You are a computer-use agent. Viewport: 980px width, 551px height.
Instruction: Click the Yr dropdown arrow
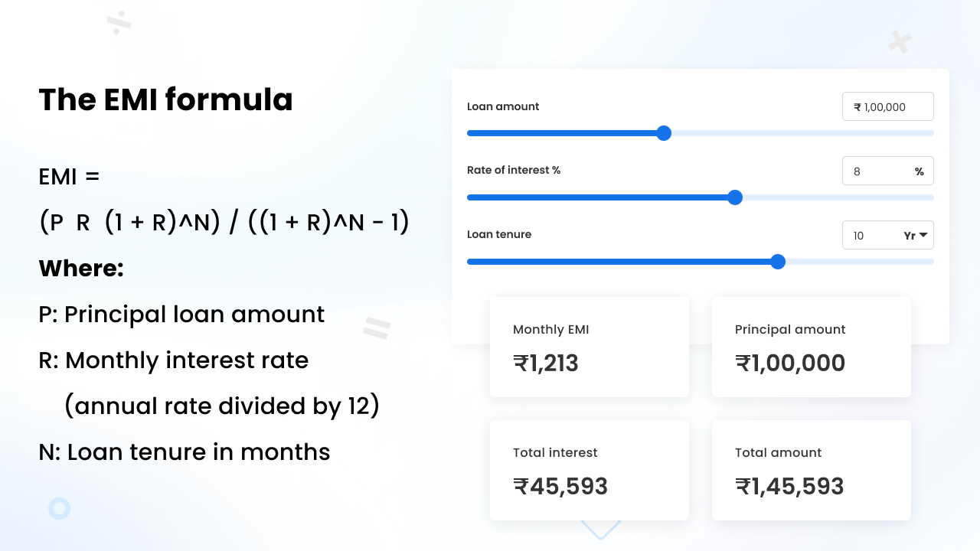click(x=923, y=235)
